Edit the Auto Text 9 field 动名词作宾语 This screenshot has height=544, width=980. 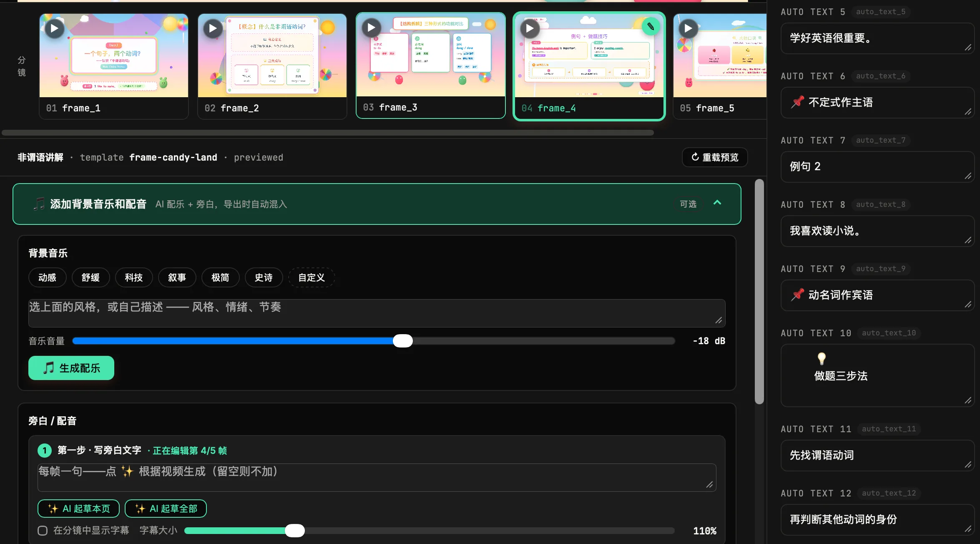click(x=877, y=295)
